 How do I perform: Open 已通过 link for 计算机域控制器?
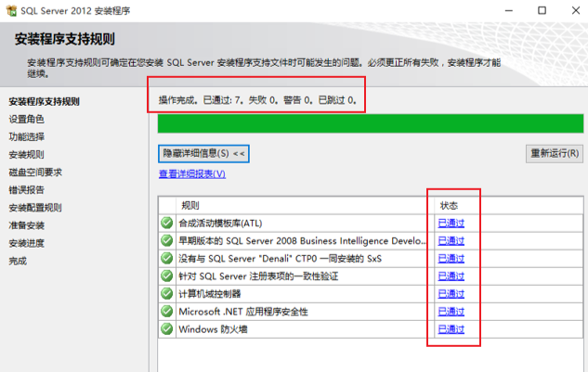[x=451, y=294]
